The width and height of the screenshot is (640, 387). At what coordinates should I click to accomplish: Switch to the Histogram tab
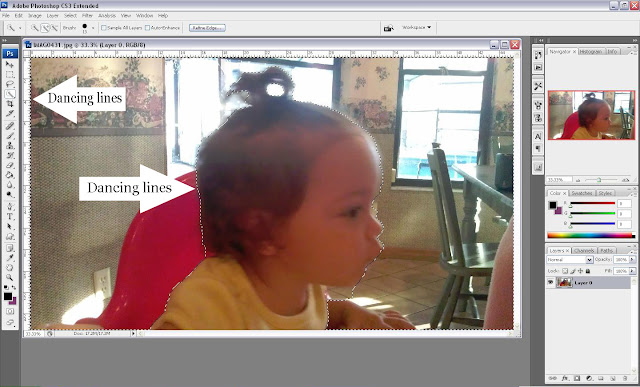click(591, 51)
